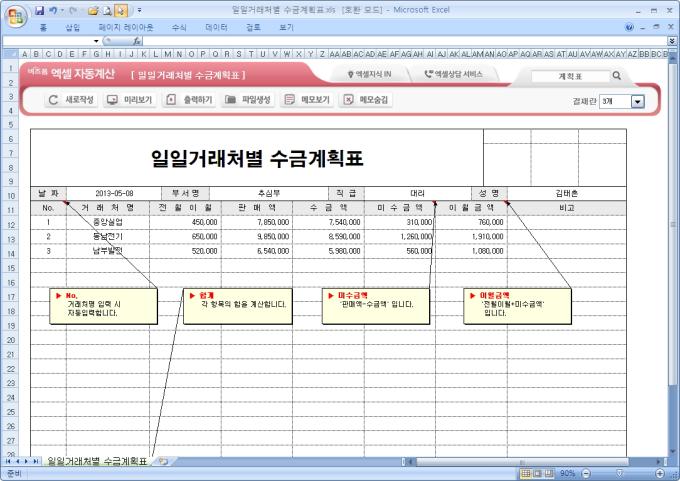Click the 전월이월 column header cell
This screenshot has width=680, height=481.
[x=185, y=208]
